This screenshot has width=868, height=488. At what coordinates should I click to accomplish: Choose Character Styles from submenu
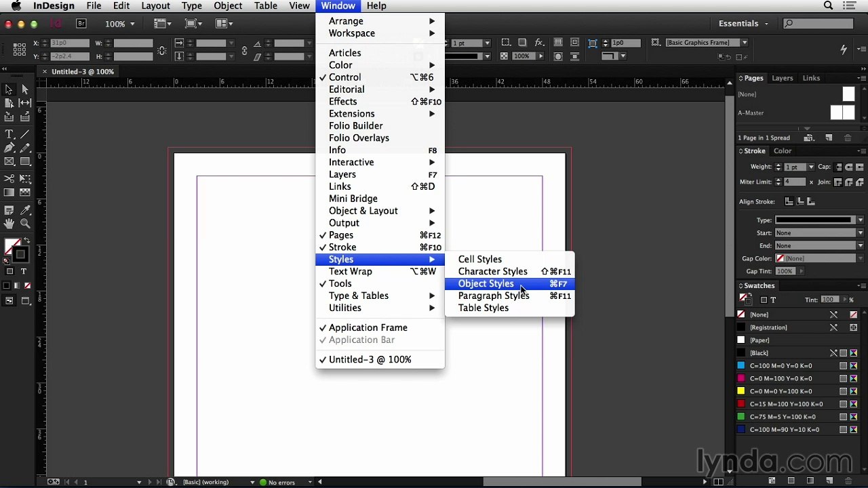509,272
